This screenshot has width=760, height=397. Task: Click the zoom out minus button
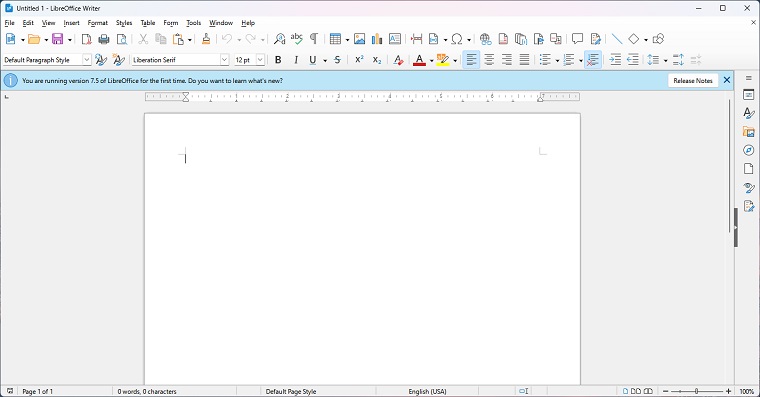coord(665,391)
